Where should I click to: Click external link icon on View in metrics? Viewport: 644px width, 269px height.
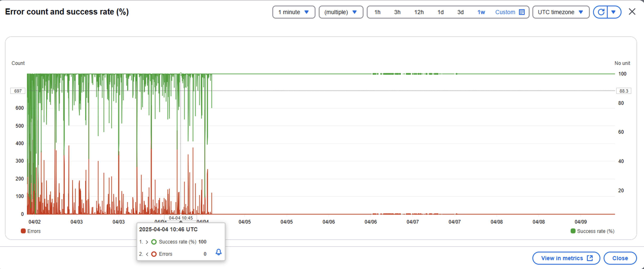click(590, 258)
